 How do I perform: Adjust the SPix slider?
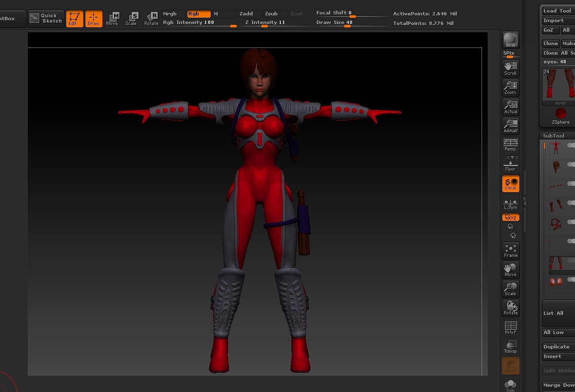510,54
